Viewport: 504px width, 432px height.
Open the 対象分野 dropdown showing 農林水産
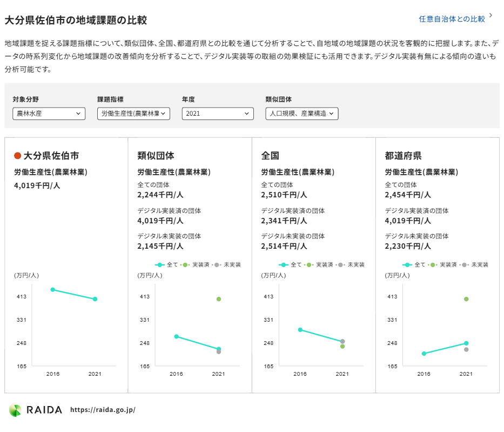pos(49,114)
